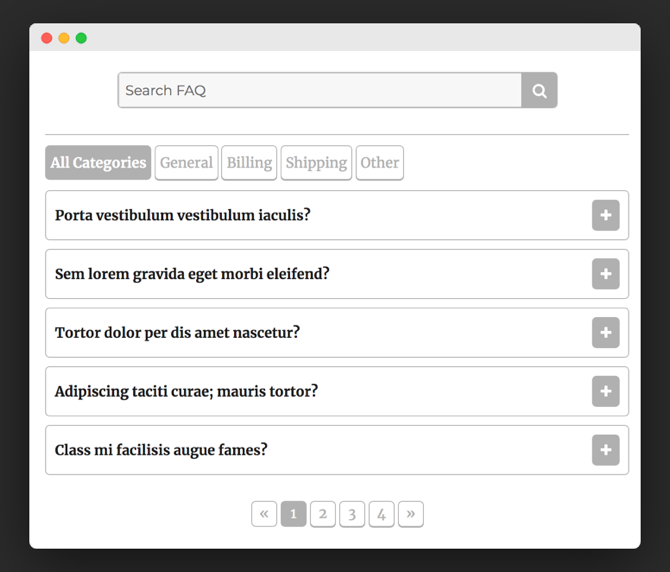Focus the Search FAQ input field
This screenshot has height=572, width=670.
tap(320, 90)
